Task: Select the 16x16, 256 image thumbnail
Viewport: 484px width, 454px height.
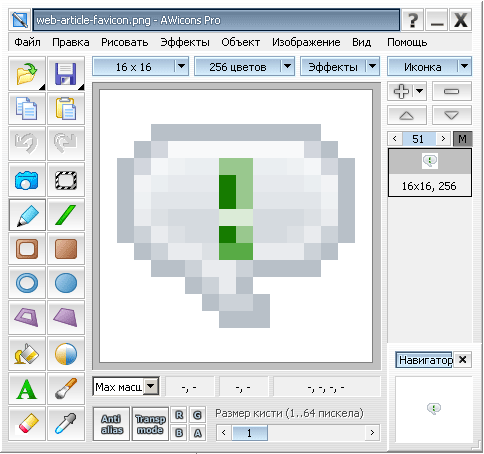Action: point(430,173)
